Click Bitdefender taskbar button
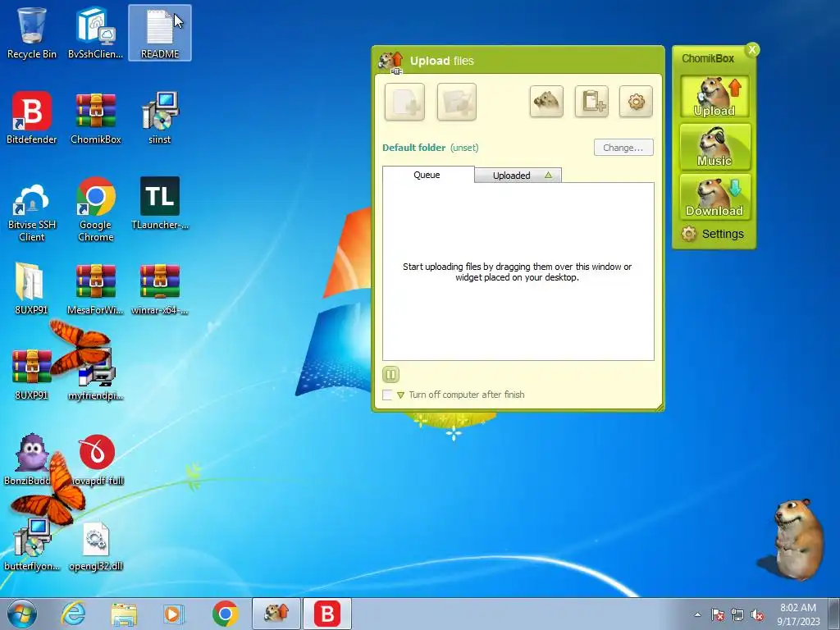 tap(327, 614)
